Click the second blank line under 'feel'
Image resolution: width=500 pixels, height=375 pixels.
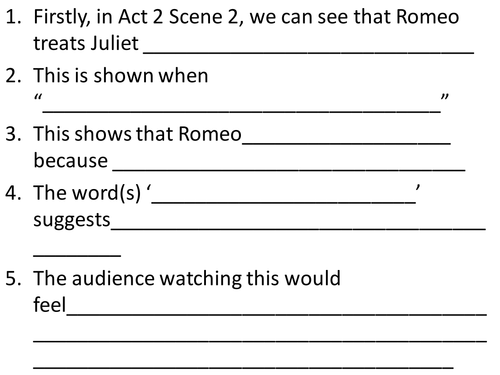(x=260, y=341)
